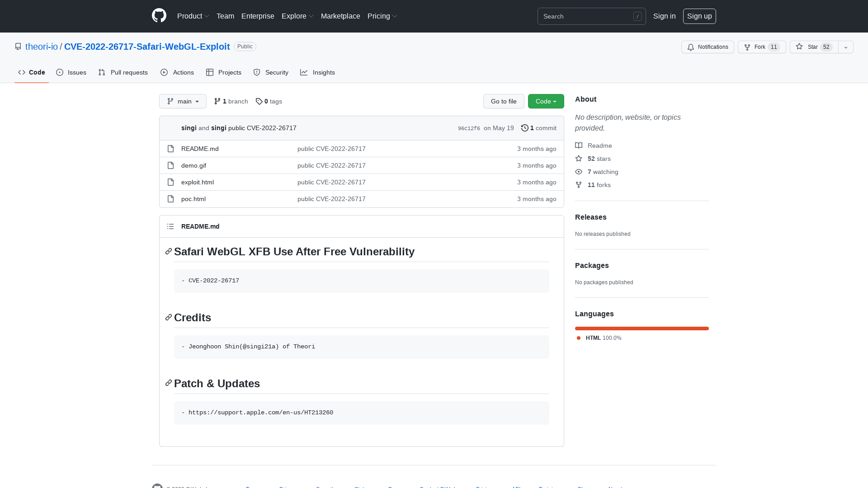The width and height of the screenshot is (868, 488).
Task: Open the Insights tab
Action: [x=318, y=72]
